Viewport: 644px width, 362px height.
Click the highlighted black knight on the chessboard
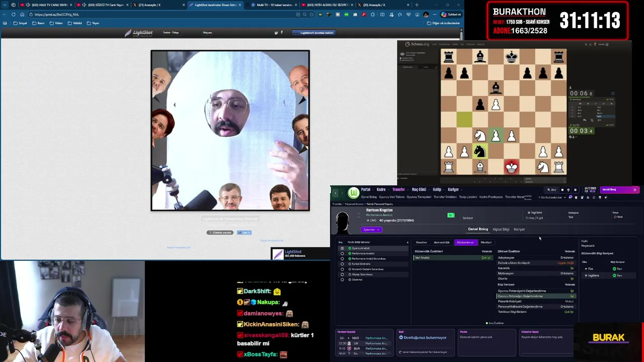click(480, 151)
